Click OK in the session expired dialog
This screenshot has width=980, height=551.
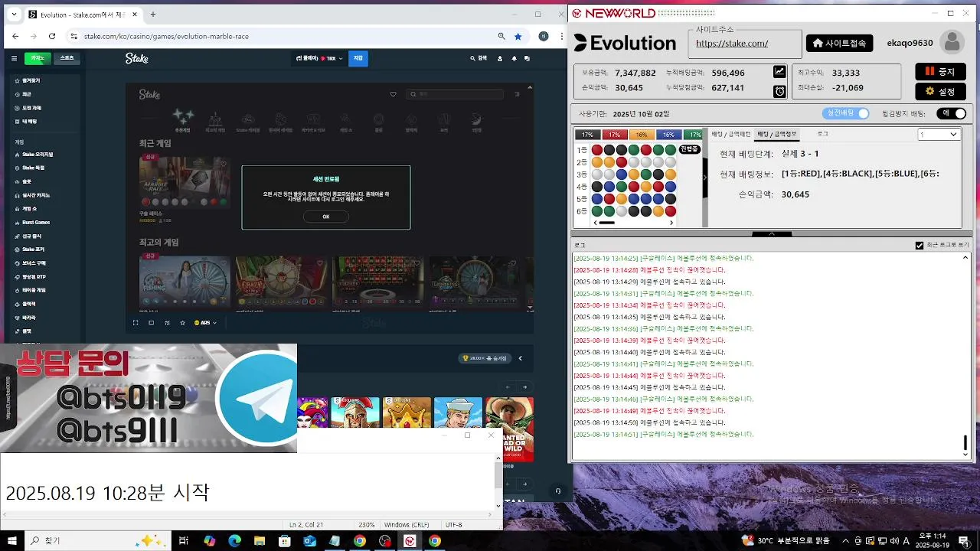(325, 217)
